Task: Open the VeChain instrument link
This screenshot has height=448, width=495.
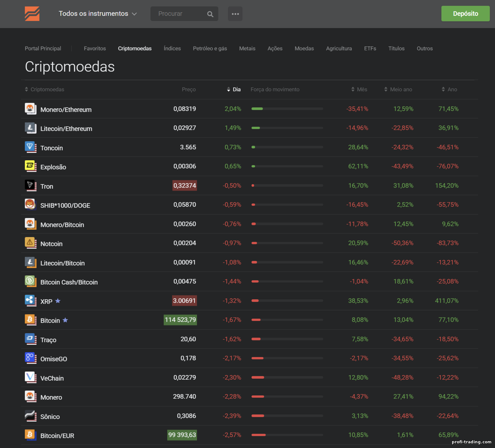Action: coord(52,378)
